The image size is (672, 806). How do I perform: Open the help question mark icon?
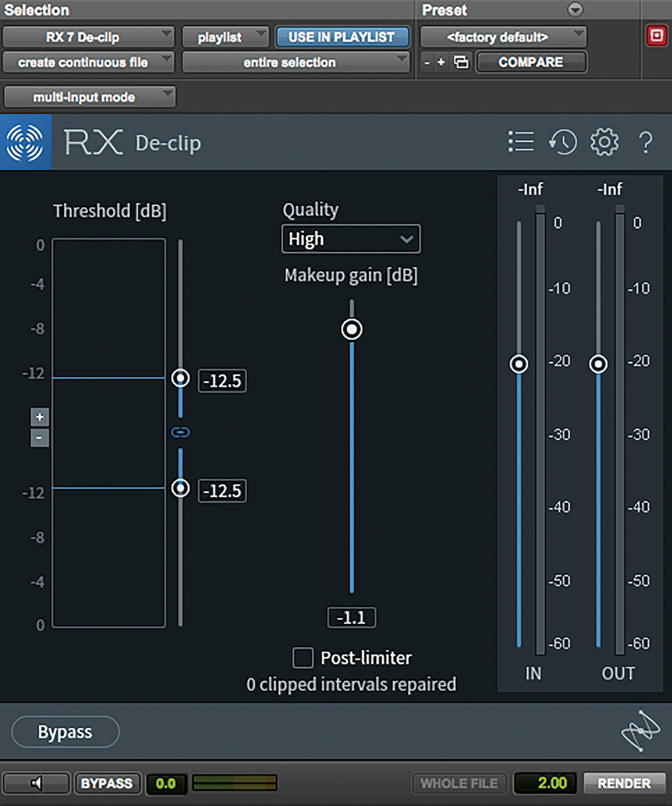pyautogui.click(x=645, y=142)
